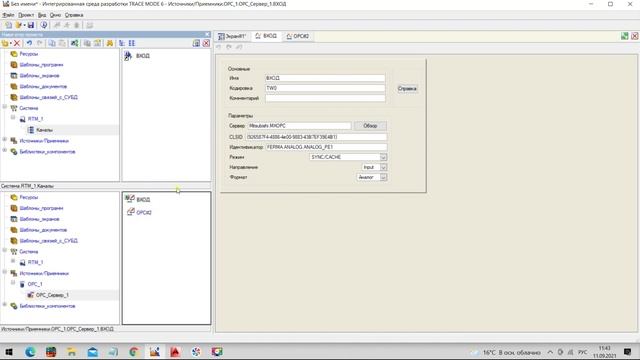640x360 pixels.
Task: Click the blue undo arrow in navigator toolbar
Action: pos(29,43)
